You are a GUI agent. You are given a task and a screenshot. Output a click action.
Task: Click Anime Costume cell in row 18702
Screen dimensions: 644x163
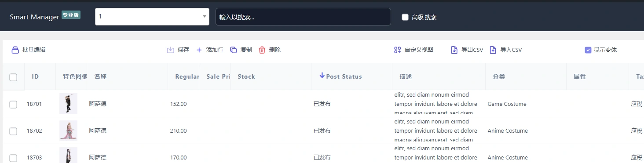click(508, 131)
